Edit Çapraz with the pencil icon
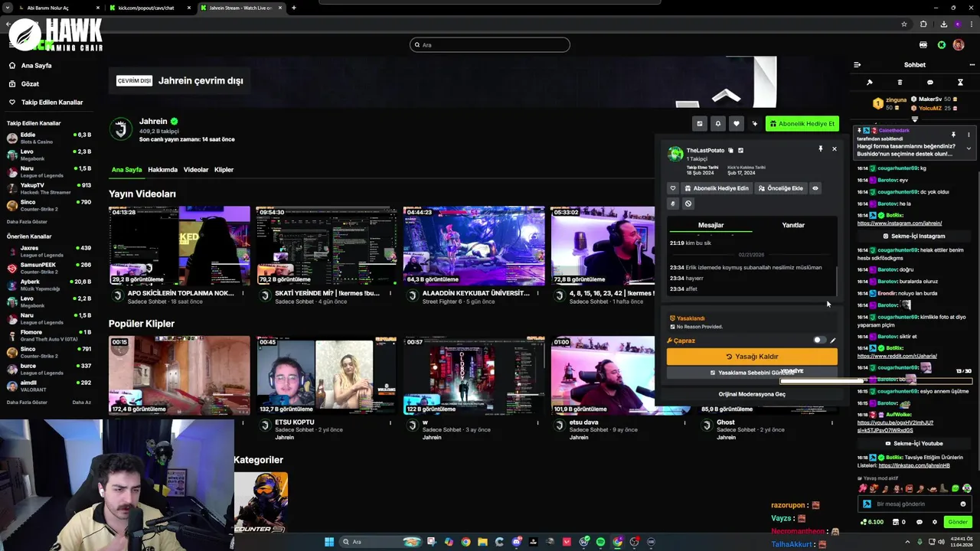Screen dimensions: 980x551 point(833,341)
